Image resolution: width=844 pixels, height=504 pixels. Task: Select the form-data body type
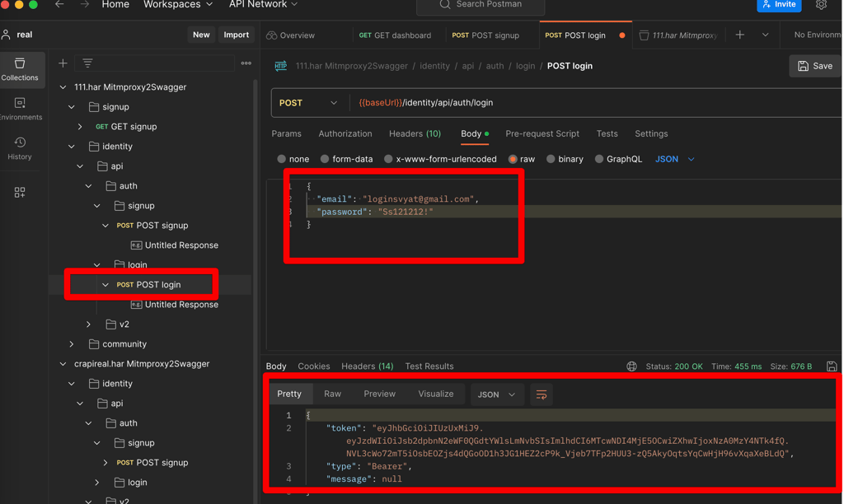tap(325, 159)
